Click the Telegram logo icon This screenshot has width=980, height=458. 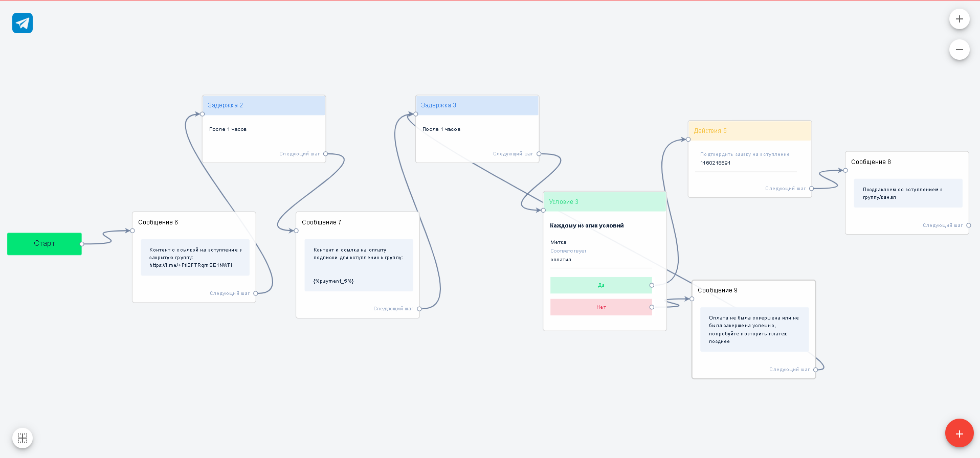coord(23,23)
